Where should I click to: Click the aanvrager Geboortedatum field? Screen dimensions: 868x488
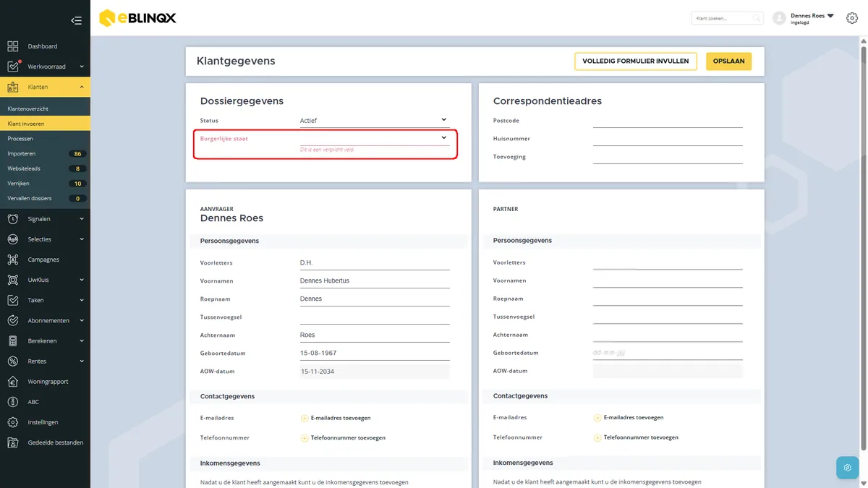click(x=375, y=353)
